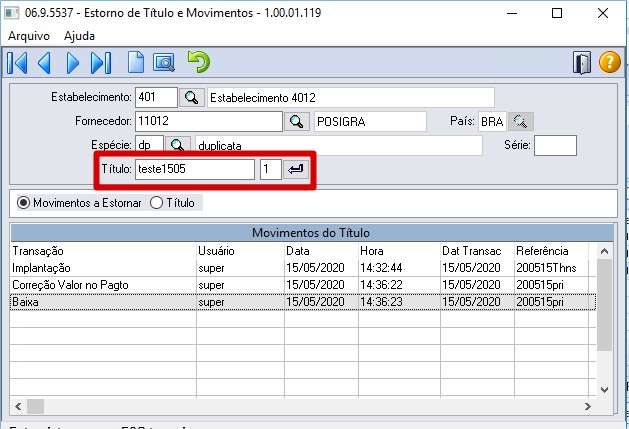
Task: Click the Dat Transac column header
Action: pos(477,251)
